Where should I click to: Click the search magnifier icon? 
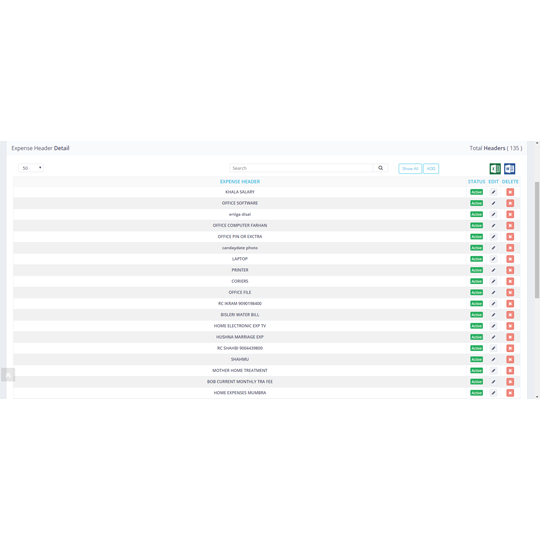point(381,168)
